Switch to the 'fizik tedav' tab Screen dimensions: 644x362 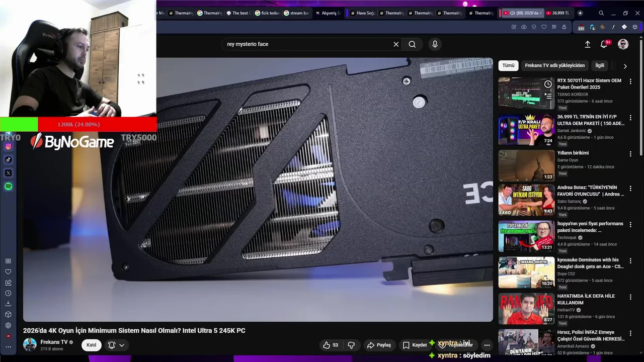pyautogui.click(x=267, y=13)
